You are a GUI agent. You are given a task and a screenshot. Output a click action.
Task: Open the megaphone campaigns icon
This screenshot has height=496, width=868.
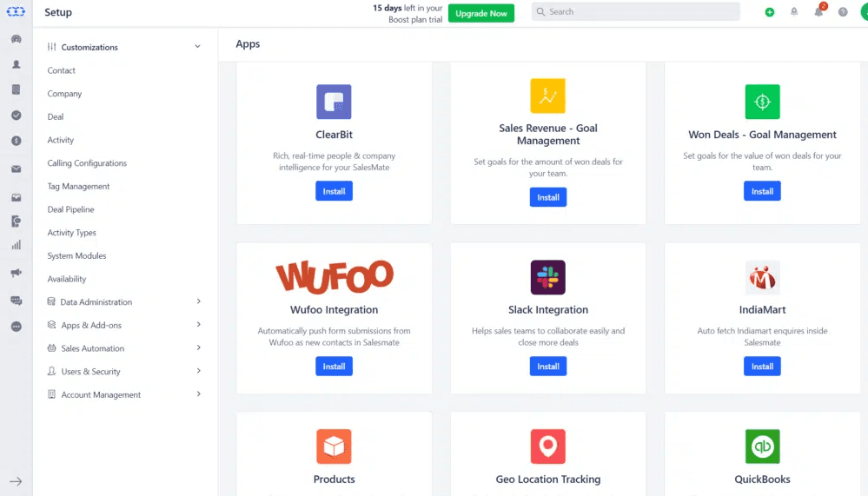[x=16, y=273]
